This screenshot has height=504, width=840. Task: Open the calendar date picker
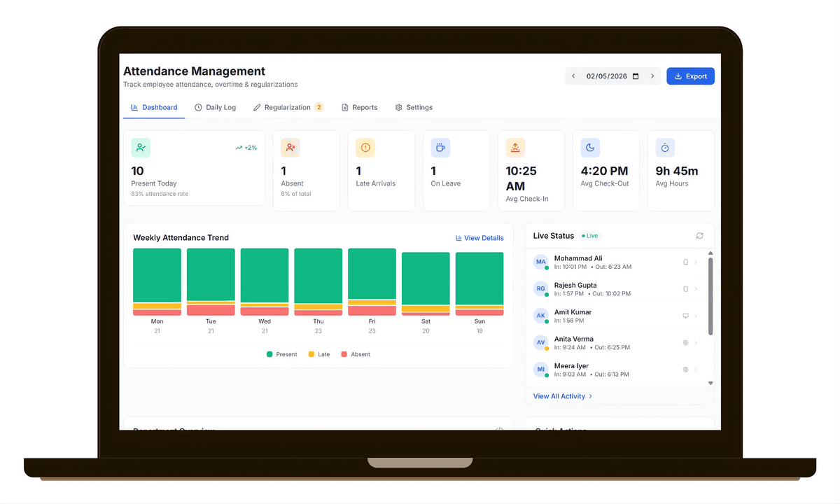click(636, 76)
